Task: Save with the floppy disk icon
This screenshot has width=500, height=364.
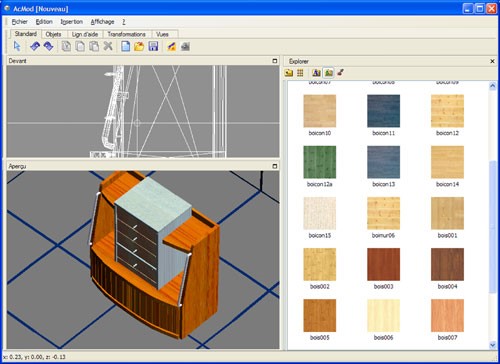Action: point(153,46)
